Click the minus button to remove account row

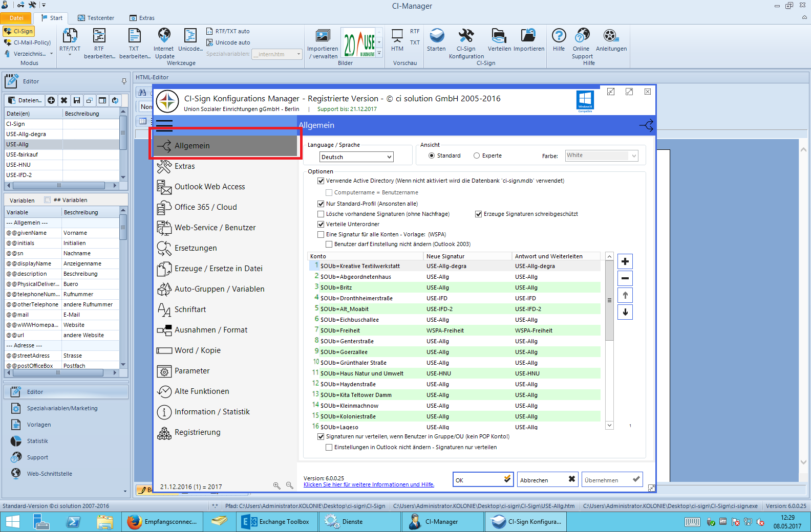click(625, 278)
